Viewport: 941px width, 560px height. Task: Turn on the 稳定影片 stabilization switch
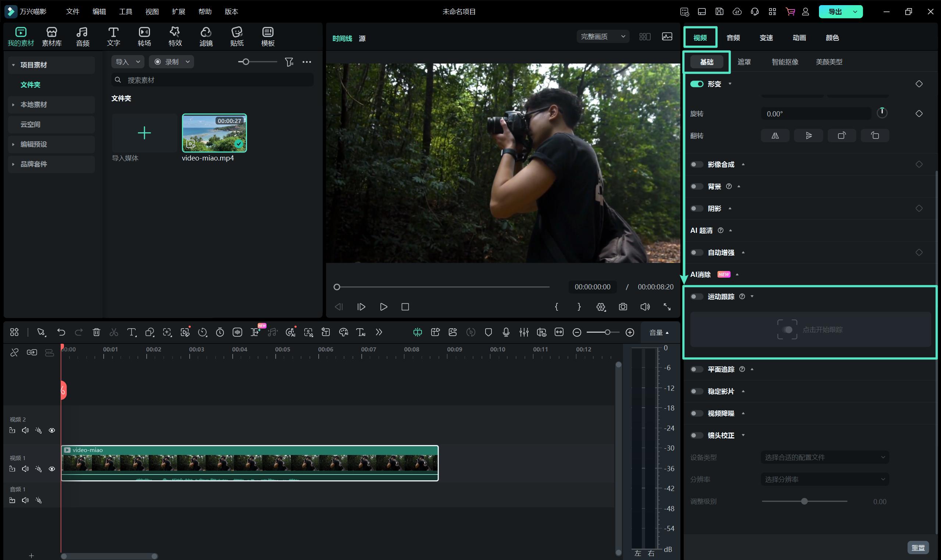pos(696,391)
